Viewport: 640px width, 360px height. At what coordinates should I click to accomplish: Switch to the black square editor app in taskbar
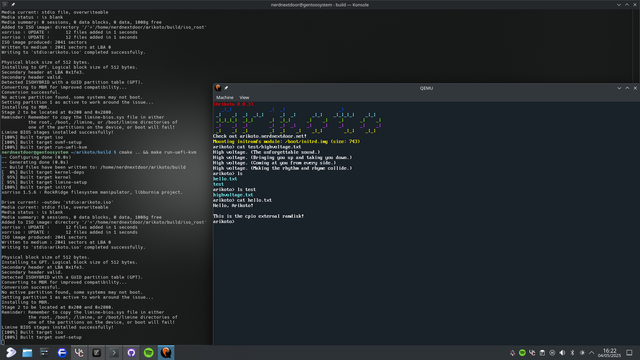click(96, 353)
